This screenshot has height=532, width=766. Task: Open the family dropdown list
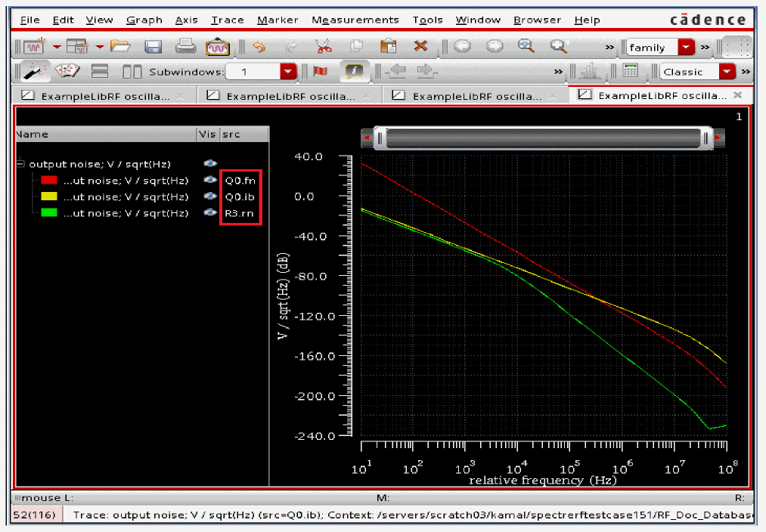pyautogui.click(x=686, y=48)
